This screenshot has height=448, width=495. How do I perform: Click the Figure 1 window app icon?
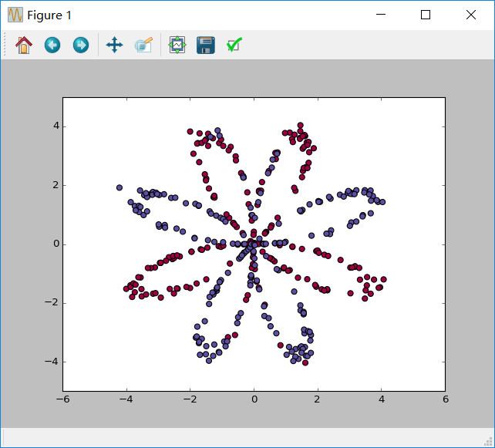(15, 15)
